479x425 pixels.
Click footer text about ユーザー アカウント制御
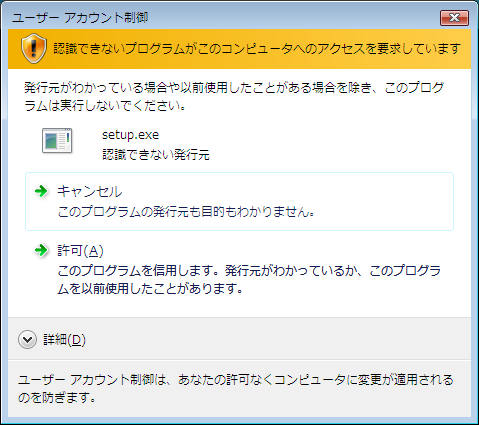[x=235, y=388]
